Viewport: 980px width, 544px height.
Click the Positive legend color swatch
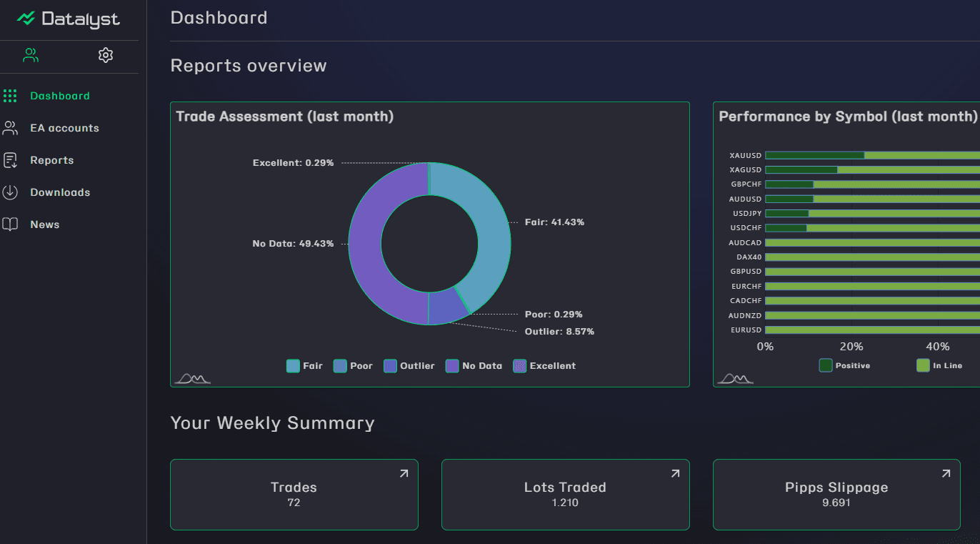click(x=826, y=366)
